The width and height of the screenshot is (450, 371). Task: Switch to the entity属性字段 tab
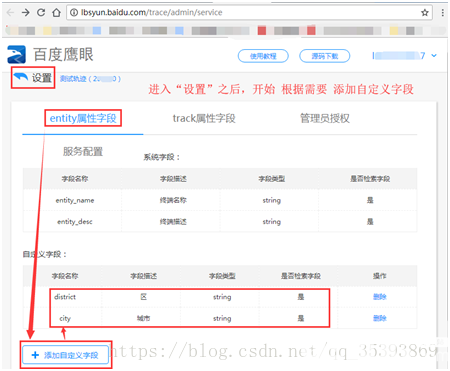[83, 118]
